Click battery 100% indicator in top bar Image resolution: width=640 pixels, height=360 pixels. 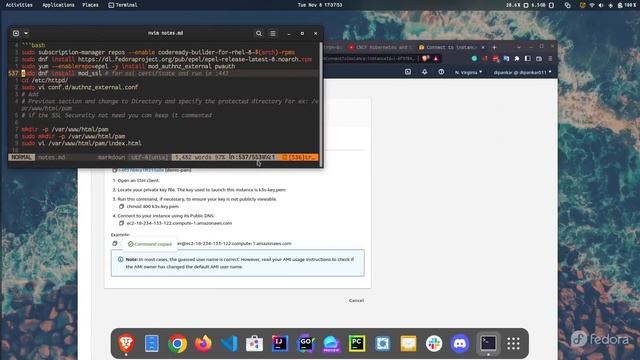627,5
